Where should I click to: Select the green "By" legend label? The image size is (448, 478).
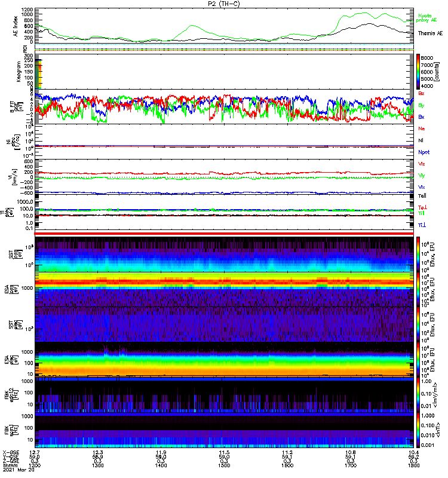[421, 106]
